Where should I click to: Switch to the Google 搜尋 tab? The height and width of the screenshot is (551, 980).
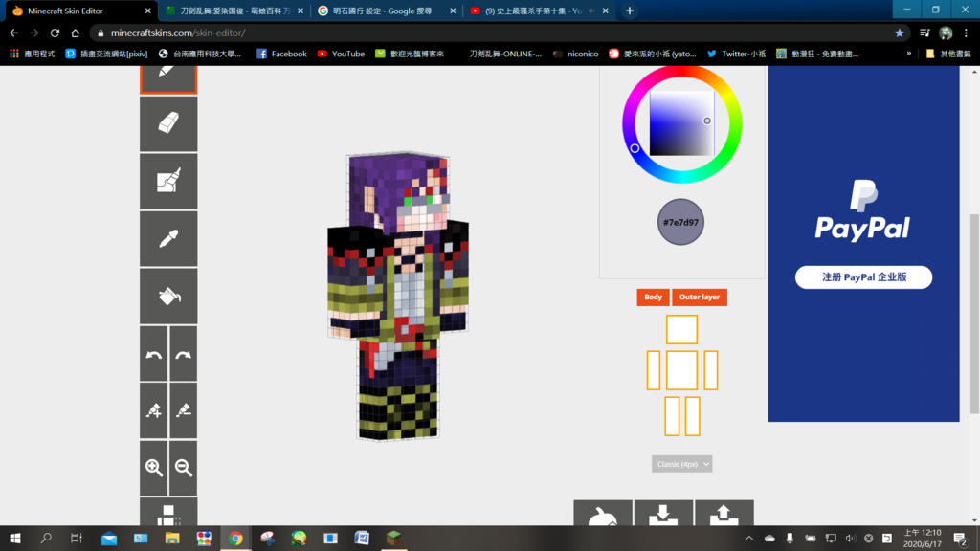(386, 11)
